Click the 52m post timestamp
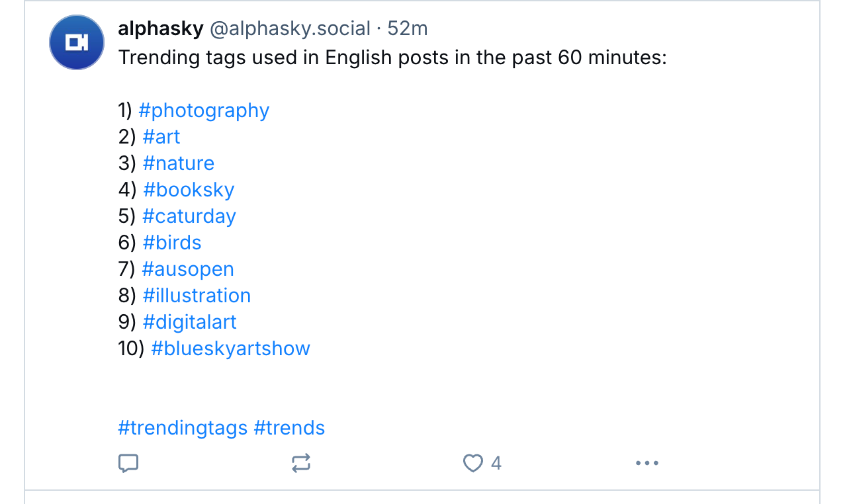 (x=408, y=29)
